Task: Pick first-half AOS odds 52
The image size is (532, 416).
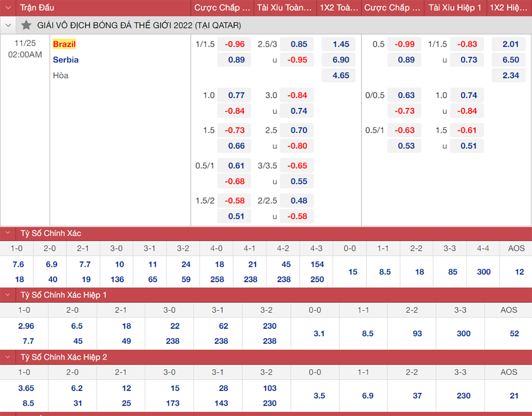Action: point(514,334)
